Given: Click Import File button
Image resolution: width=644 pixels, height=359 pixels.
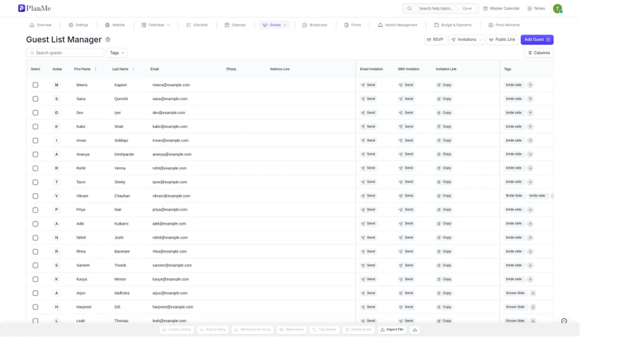Looking at the screenshot, I should (x=392, y=330).
